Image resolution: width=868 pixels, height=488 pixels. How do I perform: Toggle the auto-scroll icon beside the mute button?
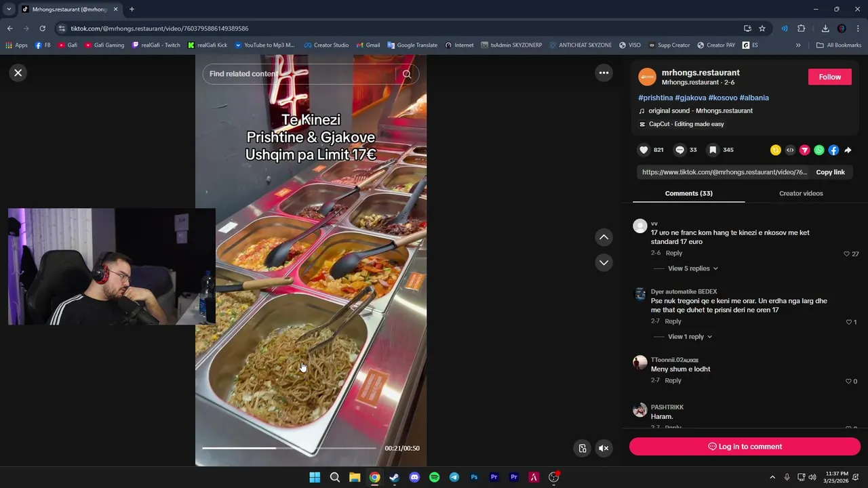coord(582,448)
